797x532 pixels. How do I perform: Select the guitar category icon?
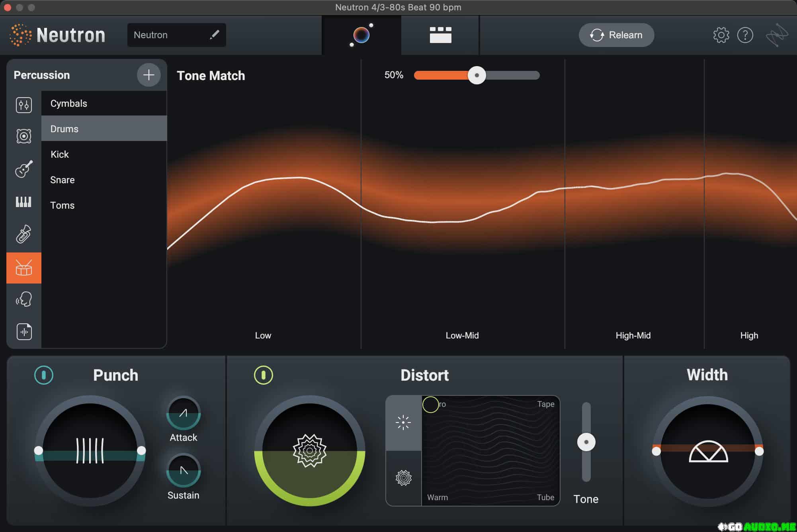pyautogui.click(x=24, y=169)
